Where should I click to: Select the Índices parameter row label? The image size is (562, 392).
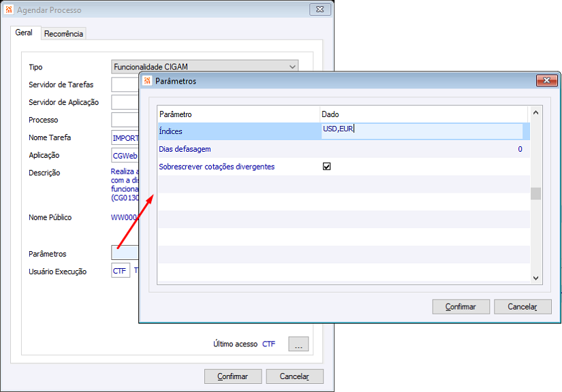coord(170,131)
